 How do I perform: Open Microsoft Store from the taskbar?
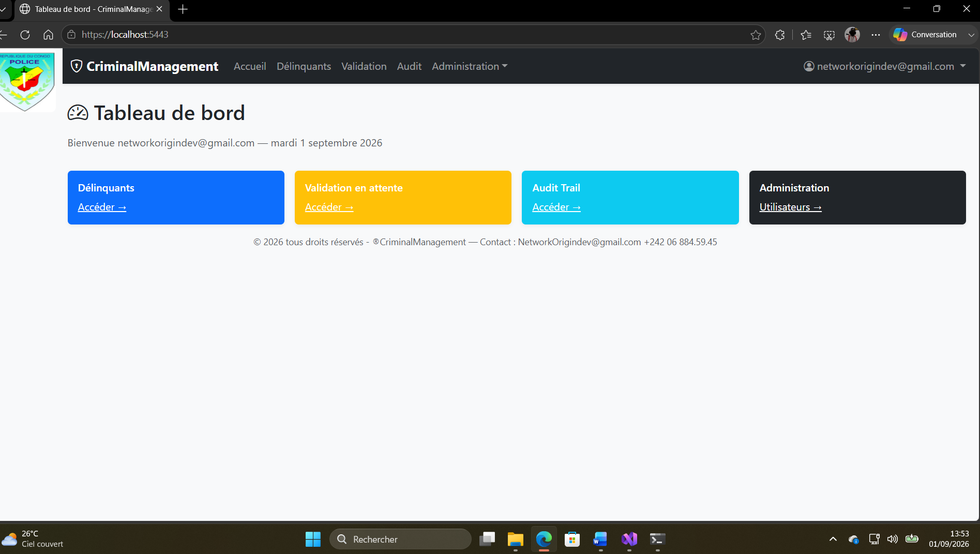click(572, 539)
